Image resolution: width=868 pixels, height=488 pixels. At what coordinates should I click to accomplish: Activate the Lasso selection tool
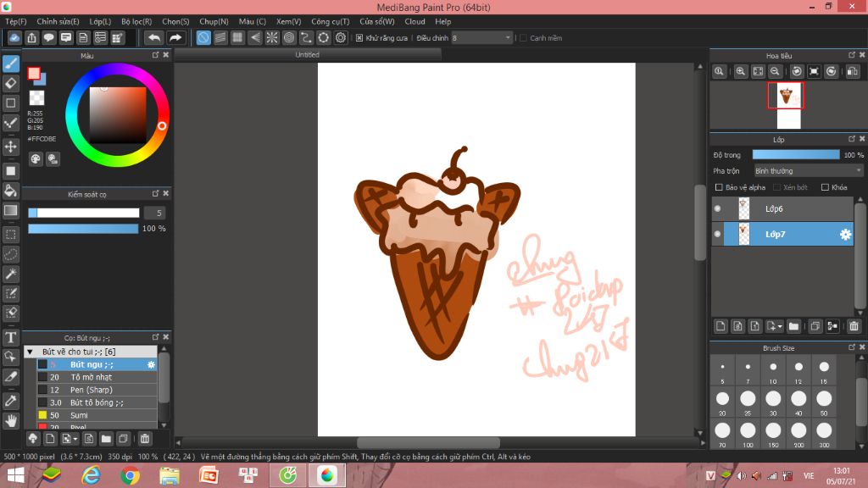point(10,254)
